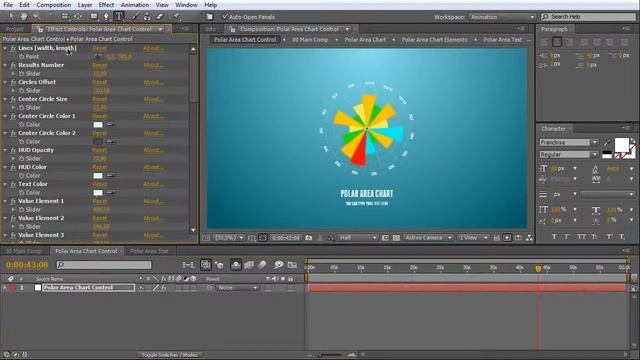
Task: Open the magnification ratio dropdown
Action: click(229, 238)
